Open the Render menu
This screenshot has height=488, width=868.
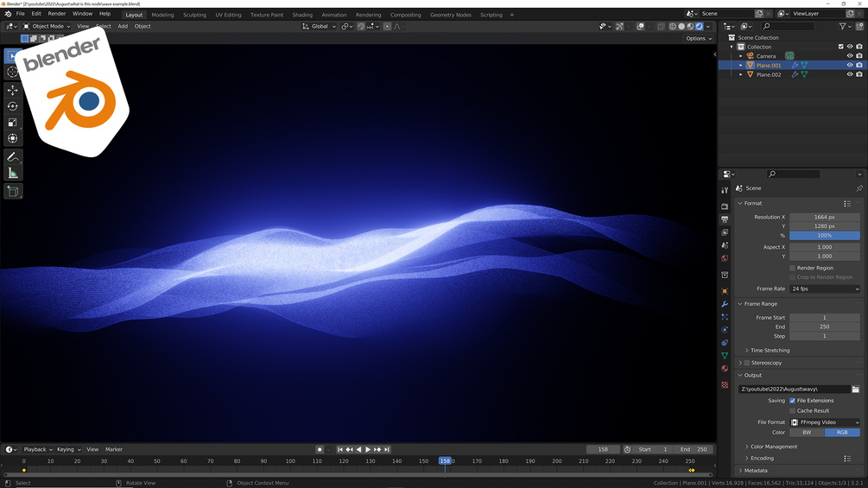(56, 13)
